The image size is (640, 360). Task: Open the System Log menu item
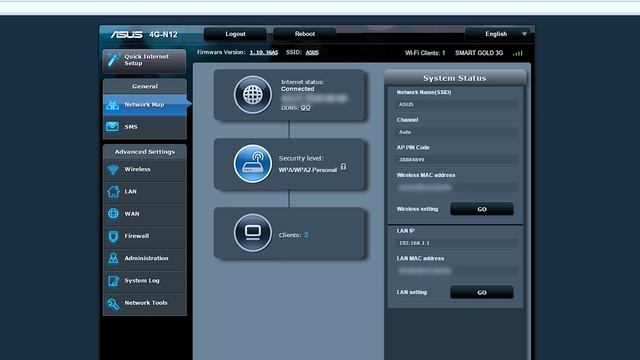click(x=145, y=281)
